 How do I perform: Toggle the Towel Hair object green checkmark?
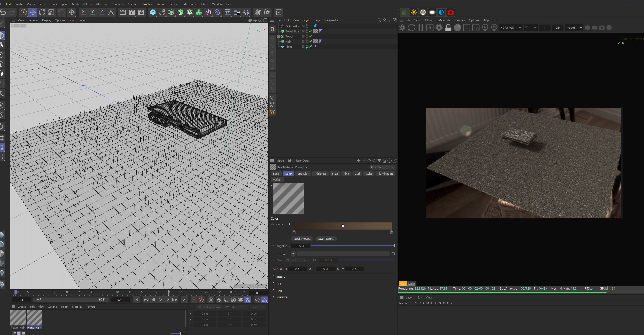310,31
